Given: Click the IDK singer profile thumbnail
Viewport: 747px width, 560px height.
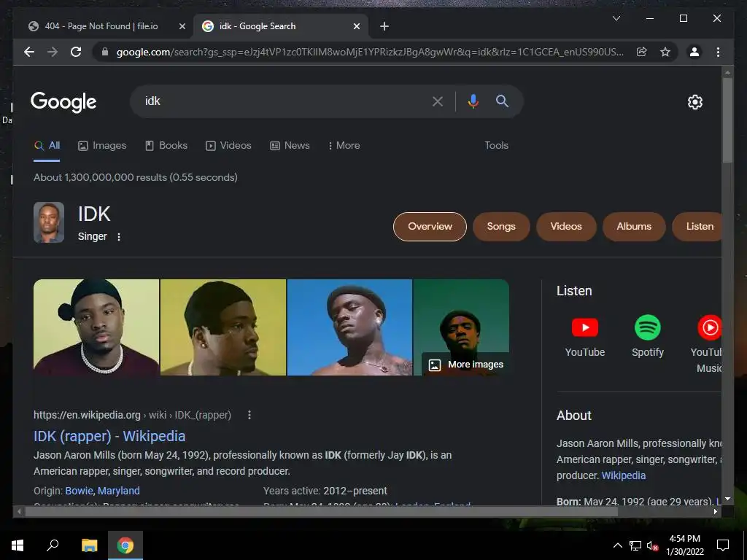Looking at the screenshot, I should [49, 222].
